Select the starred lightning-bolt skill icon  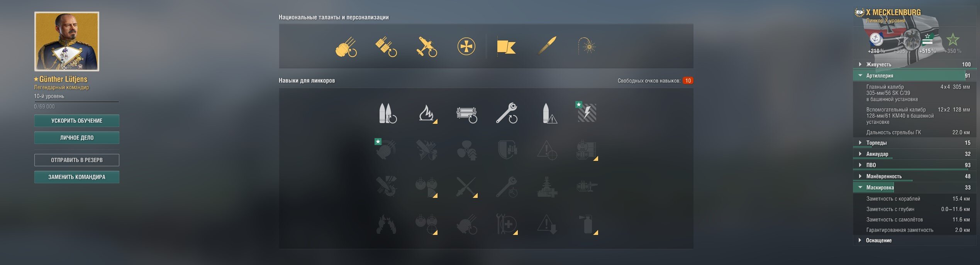tap(586, 113)
